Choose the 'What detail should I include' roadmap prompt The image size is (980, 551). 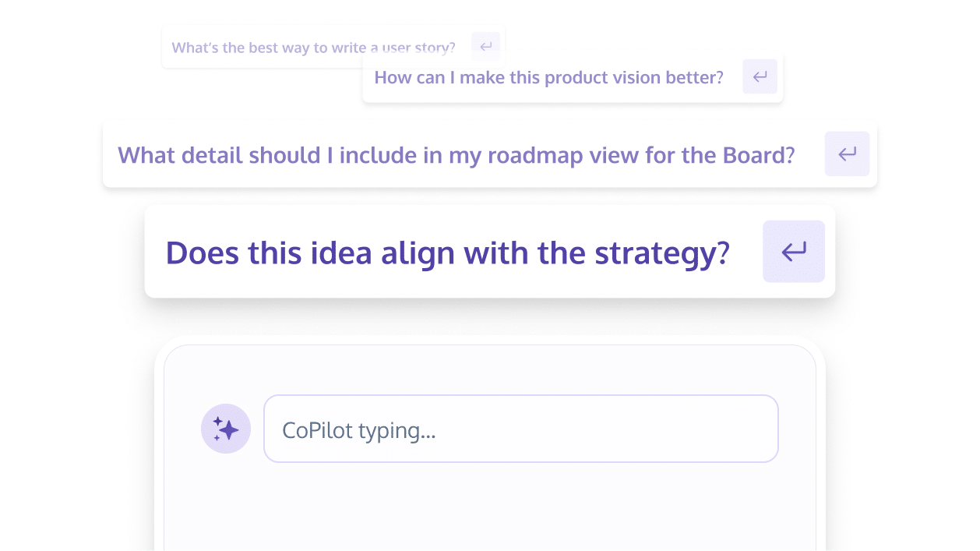coord(457,155)
